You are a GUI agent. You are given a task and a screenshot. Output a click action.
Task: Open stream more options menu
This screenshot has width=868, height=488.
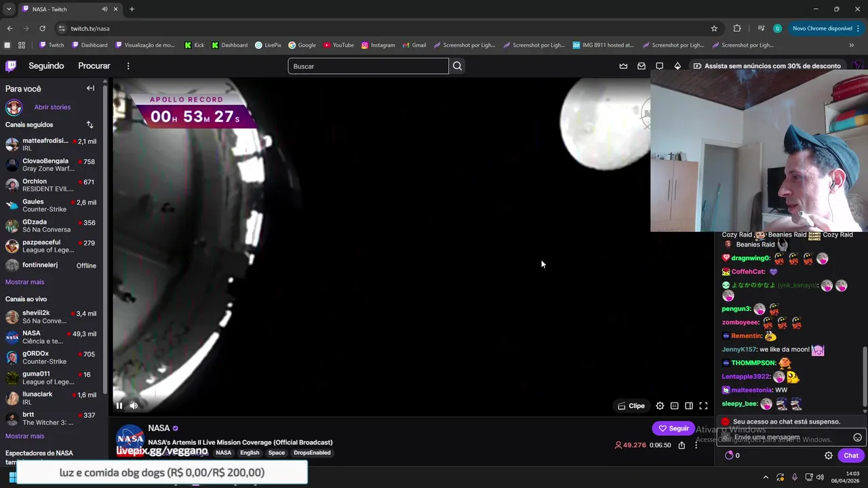click(x=696, y=445)
